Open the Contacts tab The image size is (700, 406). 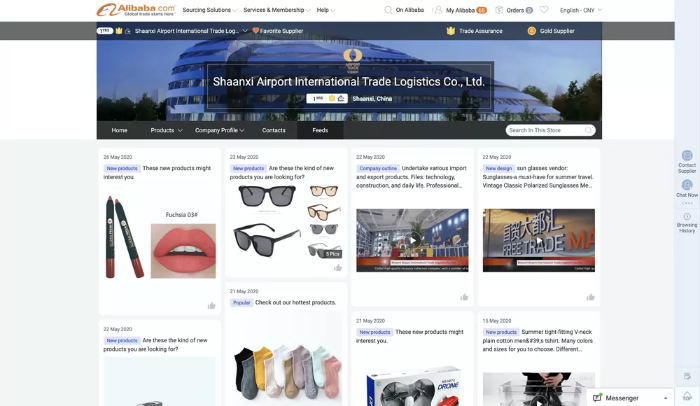tap(274, 130)
